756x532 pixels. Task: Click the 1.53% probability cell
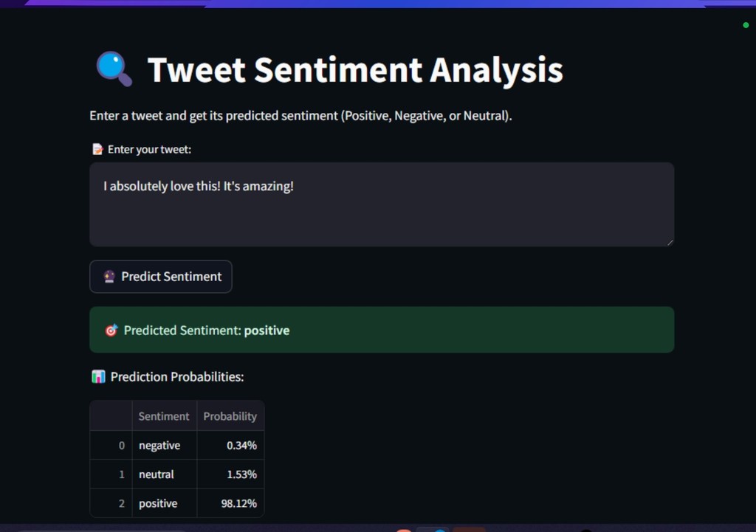point(241,474)
